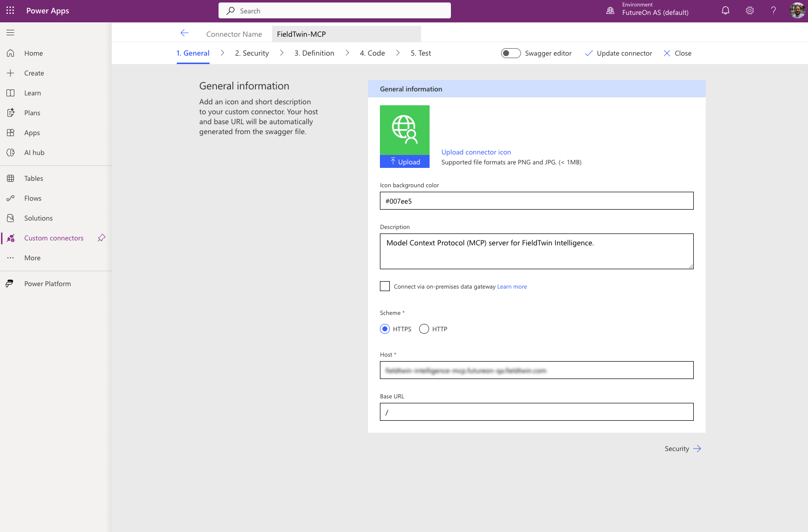Check the on-premises data gateway checkbox
This screenshot has width=808, height=532.
[385, 286]
